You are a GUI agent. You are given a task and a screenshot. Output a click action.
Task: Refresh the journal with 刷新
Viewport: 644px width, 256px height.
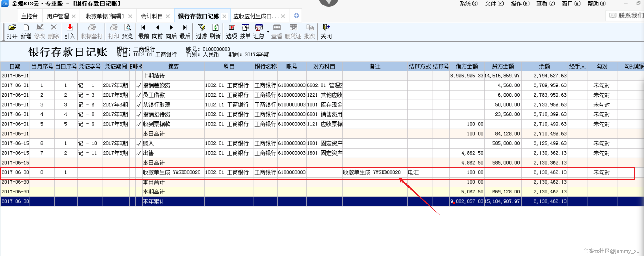(x=215, y=31)
